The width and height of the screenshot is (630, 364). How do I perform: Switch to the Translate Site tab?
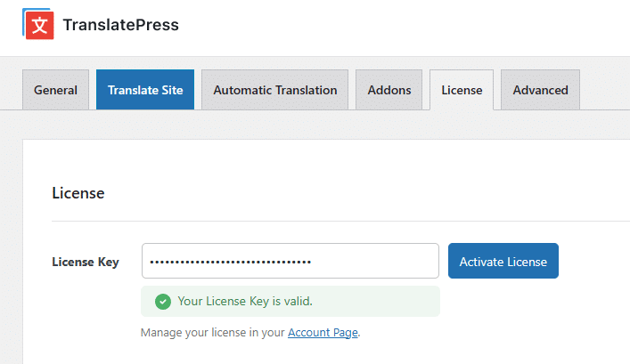(x=145, y=90)
